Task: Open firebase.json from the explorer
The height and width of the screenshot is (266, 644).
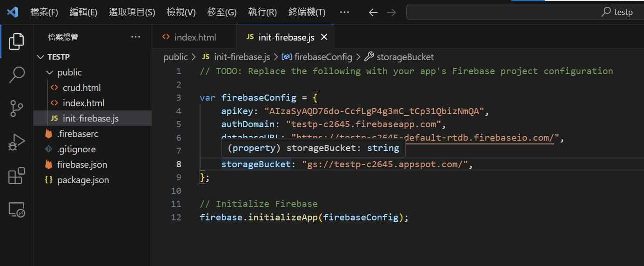Action: point(82,164)
